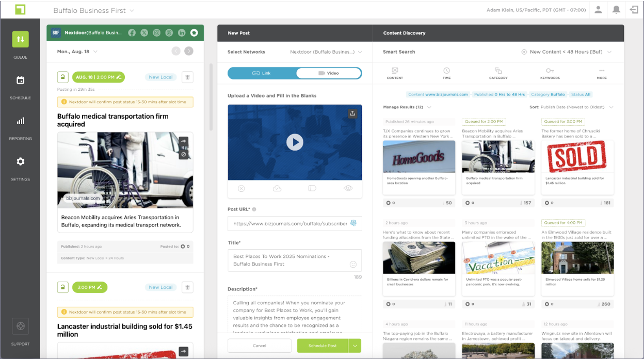Delete the Aug. 18 2:00 PM queued post
This screenshot has height=360, width=644.
[188, 77]
